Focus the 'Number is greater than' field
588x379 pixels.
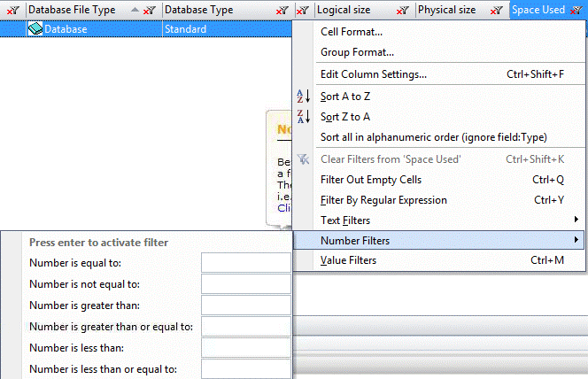[245, 306]
